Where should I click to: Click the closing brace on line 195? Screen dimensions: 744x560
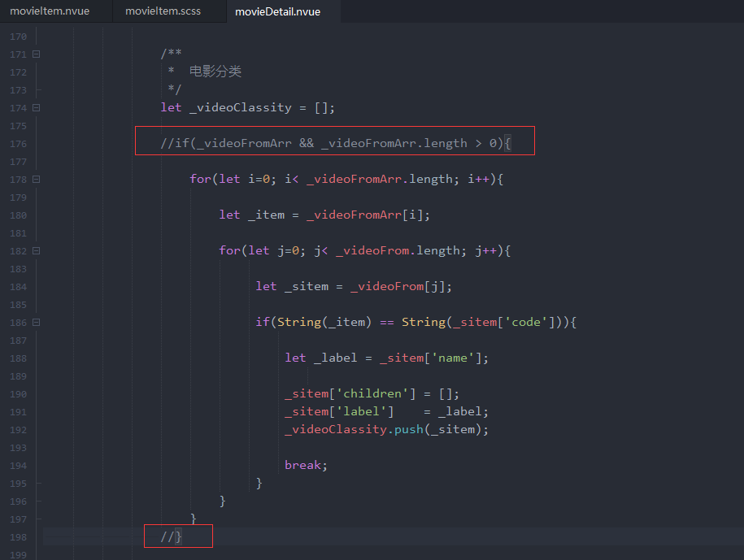click(x=259, y=483)
